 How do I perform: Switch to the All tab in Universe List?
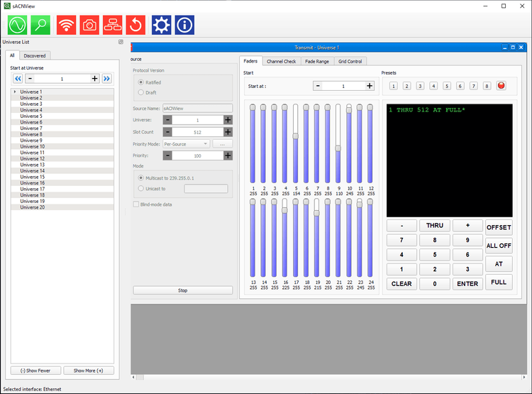tap(12, 55)
